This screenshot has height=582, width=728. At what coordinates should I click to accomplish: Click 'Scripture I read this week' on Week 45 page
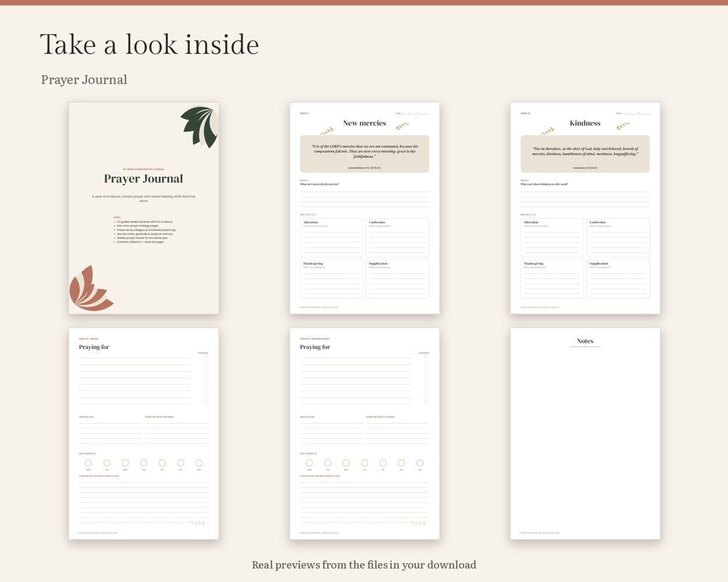pyautogui.click(x=380, y=417)
